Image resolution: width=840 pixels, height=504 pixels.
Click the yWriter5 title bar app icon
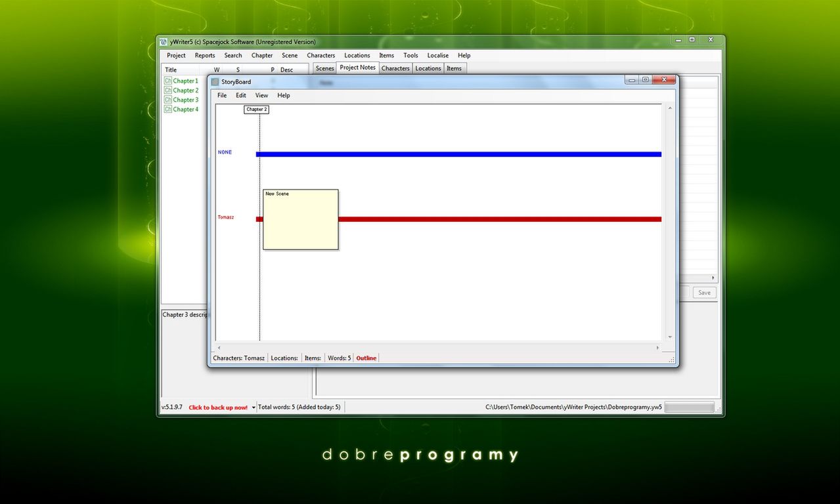click(164, 42)
